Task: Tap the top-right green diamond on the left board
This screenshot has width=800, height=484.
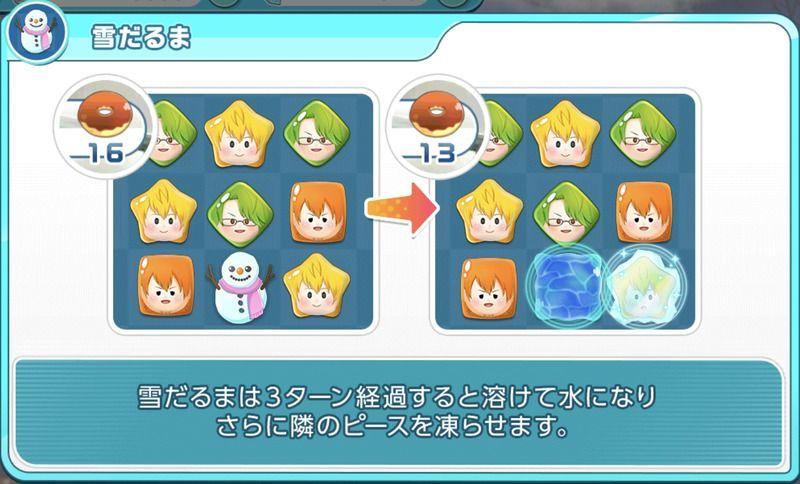Action: click(315, 133)
